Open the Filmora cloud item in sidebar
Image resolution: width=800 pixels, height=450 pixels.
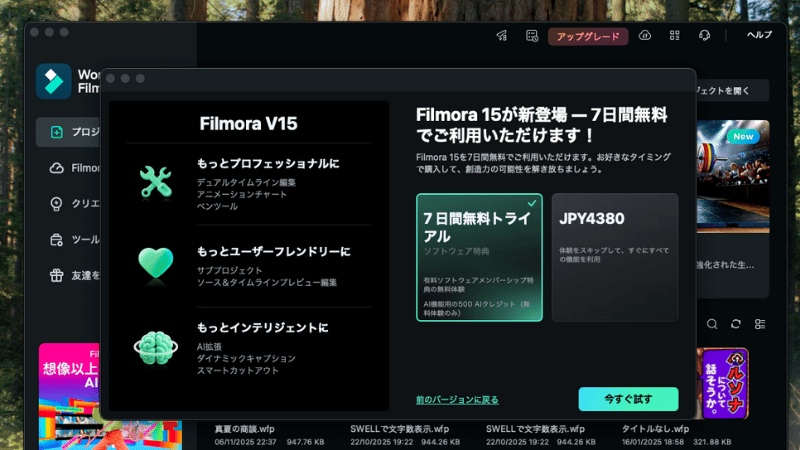[70, 168]
